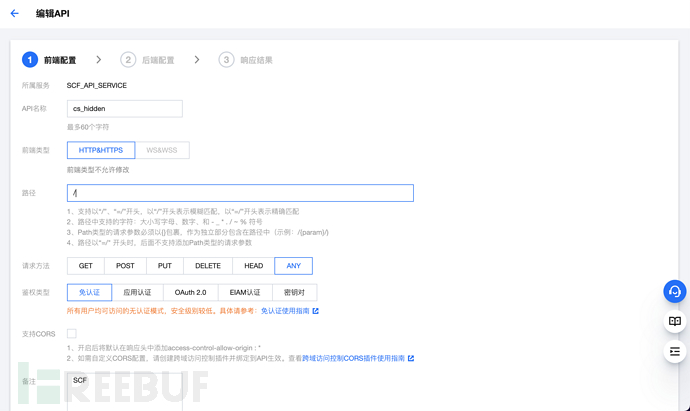
Task: Choose DELETE request method
Action: 208,266
